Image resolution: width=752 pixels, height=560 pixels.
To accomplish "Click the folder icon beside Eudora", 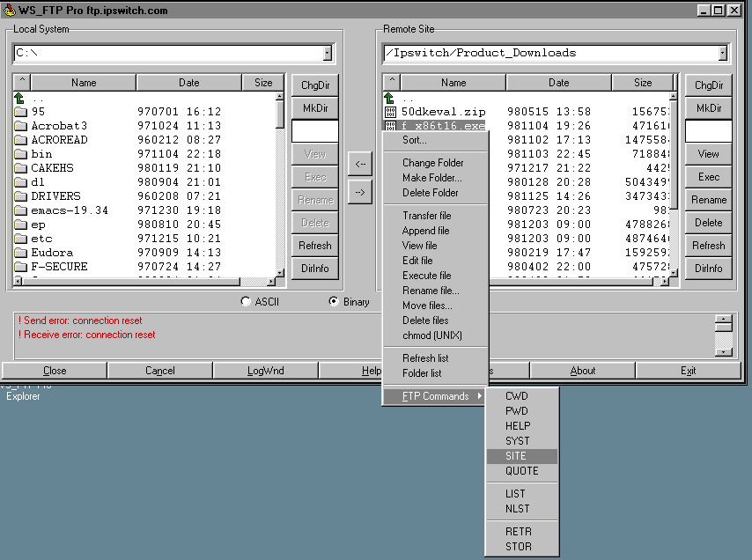I will point(20,253).
